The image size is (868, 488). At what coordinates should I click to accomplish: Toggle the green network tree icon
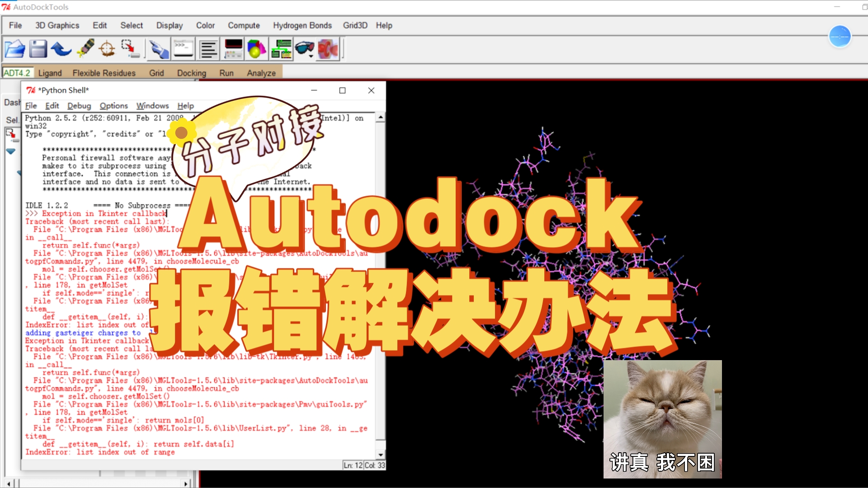(281, 49)
